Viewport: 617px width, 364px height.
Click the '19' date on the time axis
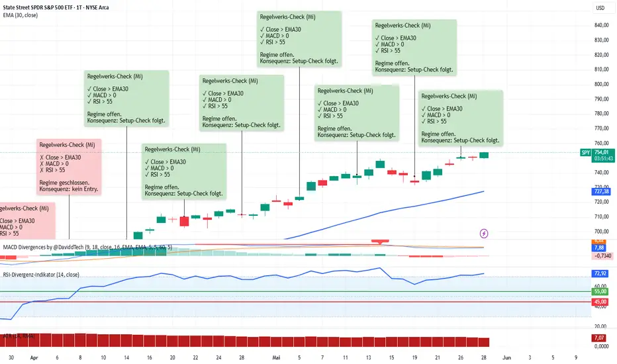tap(414, 357)
